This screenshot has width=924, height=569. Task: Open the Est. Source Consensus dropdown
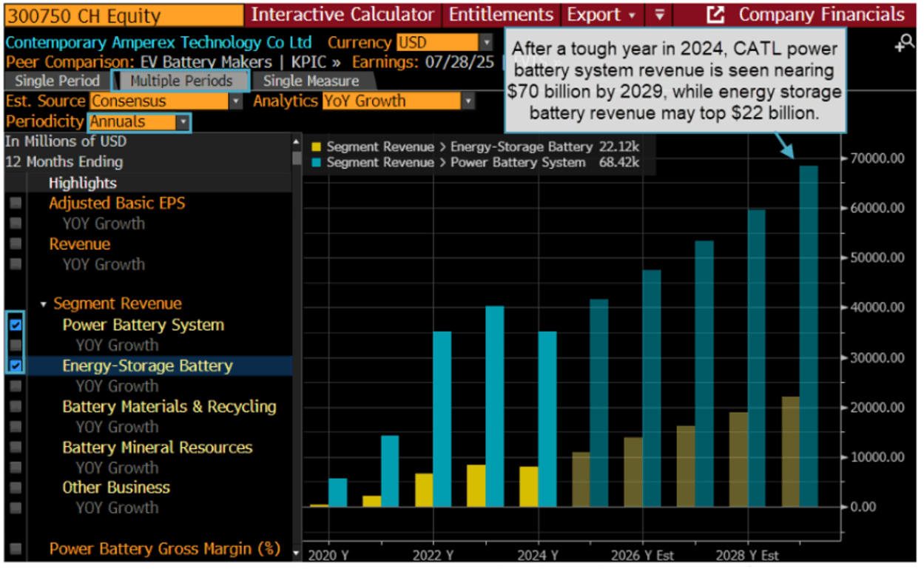point(235,101)
